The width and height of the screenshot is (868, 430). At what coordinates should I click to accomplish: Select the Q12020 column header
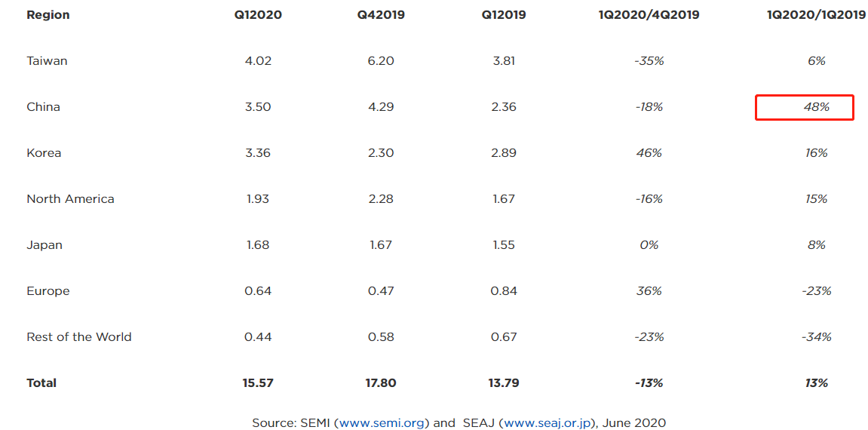click(x=258, y=15)
